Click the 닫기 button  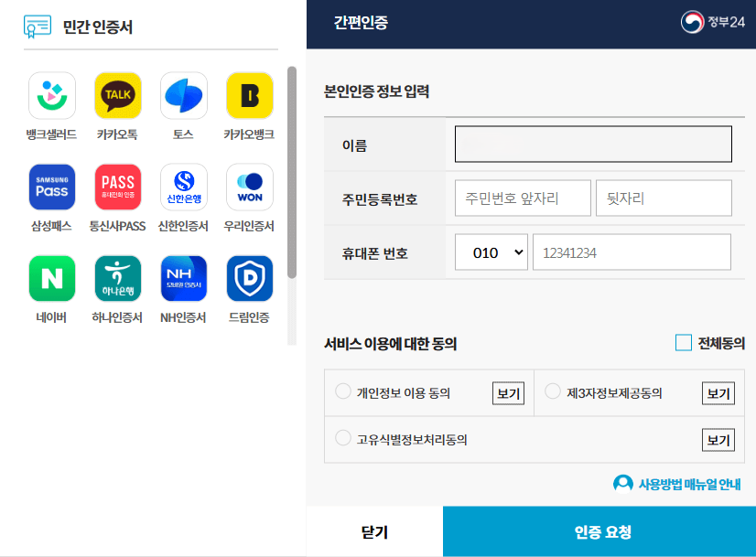(x=374, y=531)
